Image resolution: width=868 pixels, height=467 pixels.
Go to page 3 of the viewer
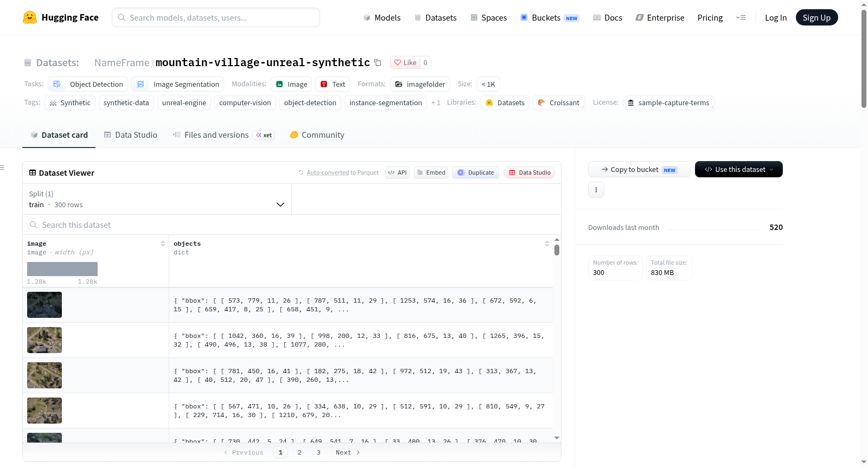pyautogui.click(x=318, y=452)
